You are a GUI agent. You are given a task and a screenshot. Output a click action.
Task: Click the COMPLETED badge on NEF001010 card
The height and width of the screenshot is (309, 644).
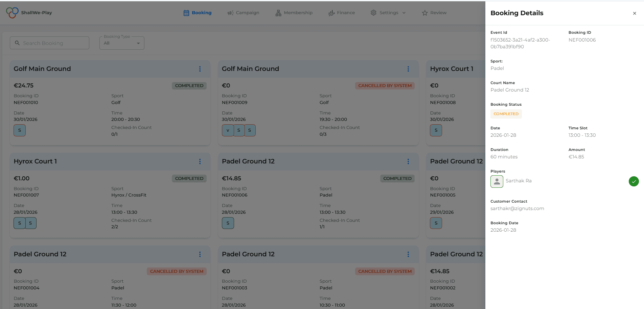(189, 86)
